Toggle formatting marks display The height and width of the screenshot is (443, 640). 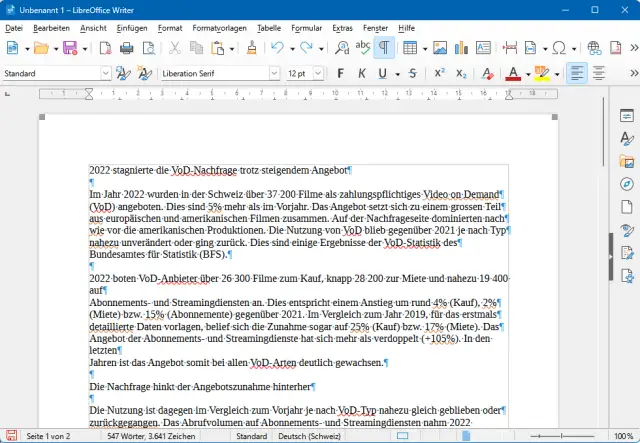[383, 47]
